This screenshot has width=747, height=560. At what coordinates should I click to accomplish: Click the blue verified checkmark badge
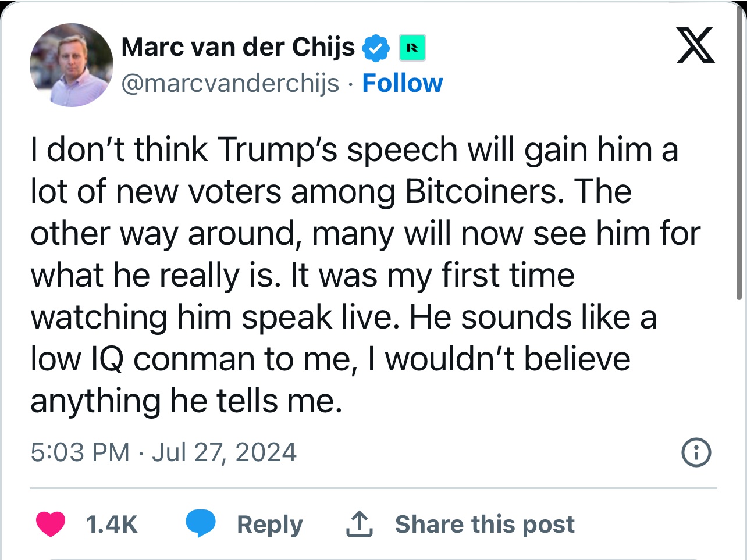376,48
